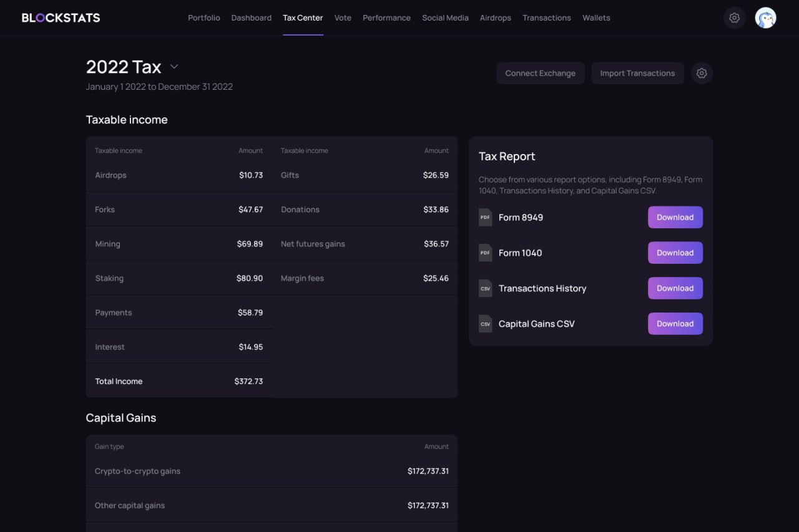Select the Crypto-to-crypto gains row label
This screenshot has width=799, height=532.
pos(137,471)
